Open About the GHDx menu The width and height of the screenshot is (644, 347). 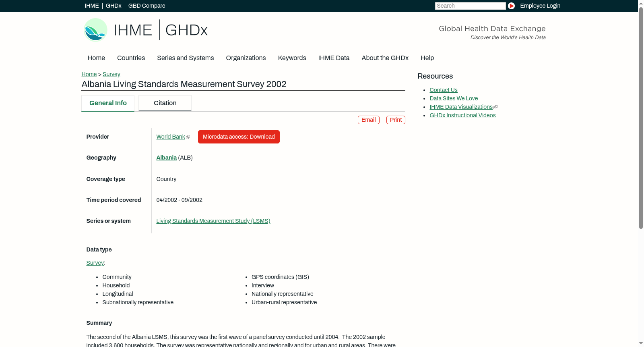click(x=385, y=58)
